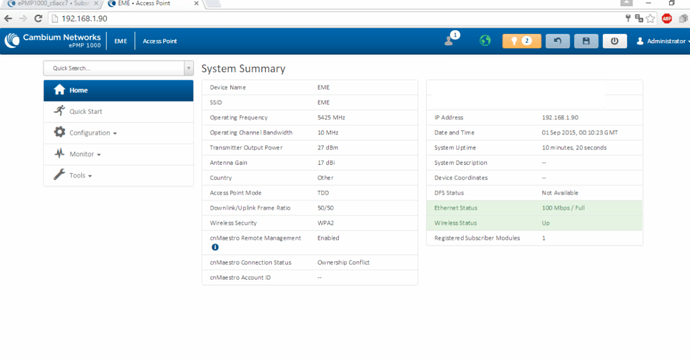Click the 100 Mbps / Full Ethernet status
This screenshot has height=361, width=690.
pos(563,208)
